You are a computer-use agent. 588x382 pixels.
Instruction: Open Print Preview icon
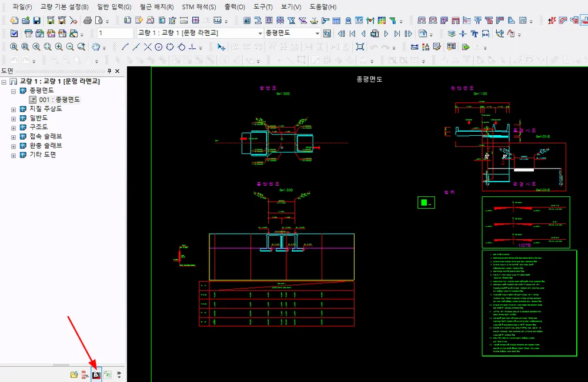(99, 20)
